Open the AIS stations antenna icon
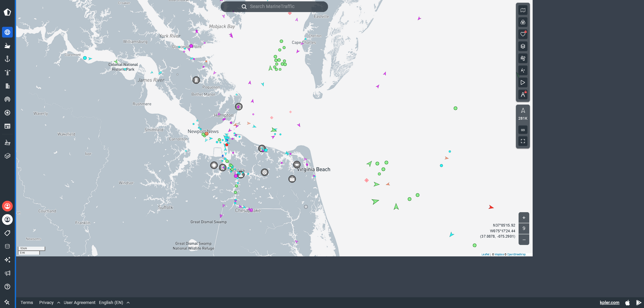The image size is (644, 308). [7, 99]
